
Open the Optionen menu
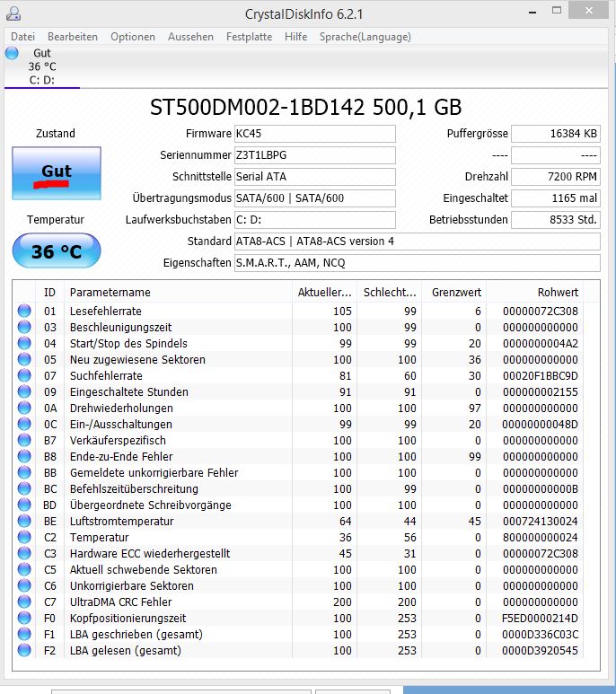133,37
